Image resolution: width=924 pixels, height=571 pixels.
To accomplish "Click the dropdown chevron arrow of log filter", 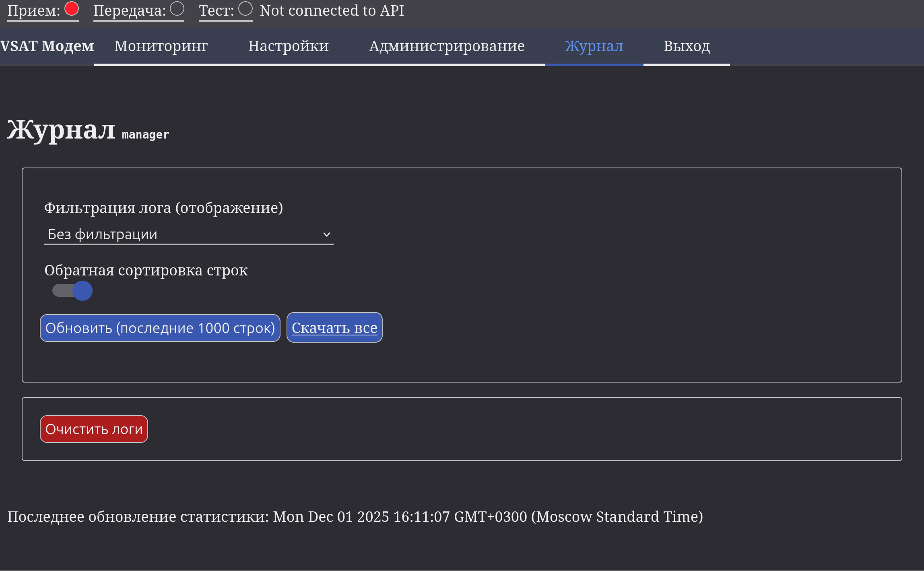I will point(327,234).
